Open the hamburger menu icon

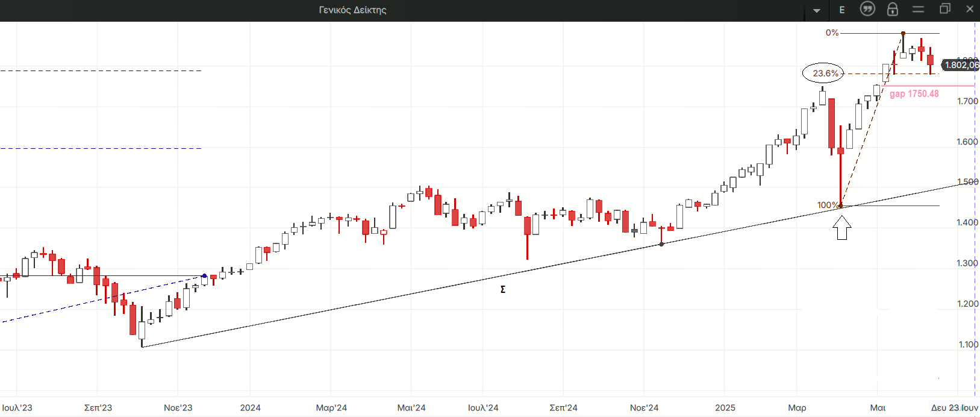[x=918, y=9]
